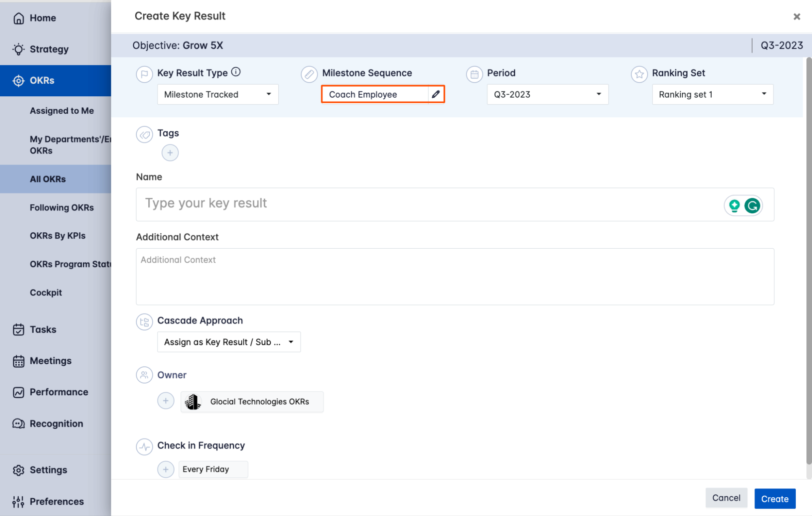Viewport: 812px width, 516px height.
Task: Click the Milestone Sequence pencil edit icon
Action: pos(435,94)
